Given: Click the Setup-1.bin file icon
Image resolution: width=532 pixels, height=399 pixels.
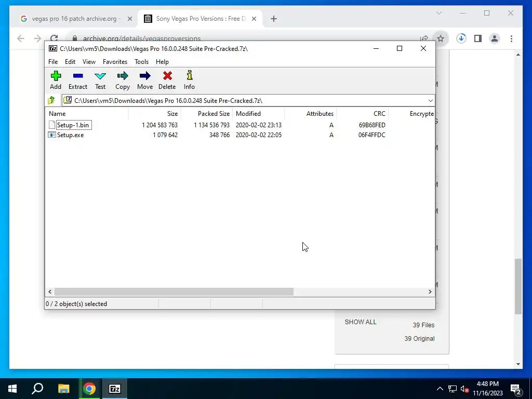Looking at the screenshot, I should [x=52, y=125].
